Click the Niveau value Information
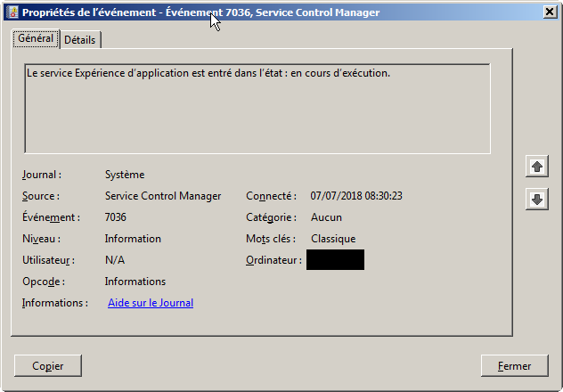This screenshot has width=563, height=392. [x=133, y=239]
